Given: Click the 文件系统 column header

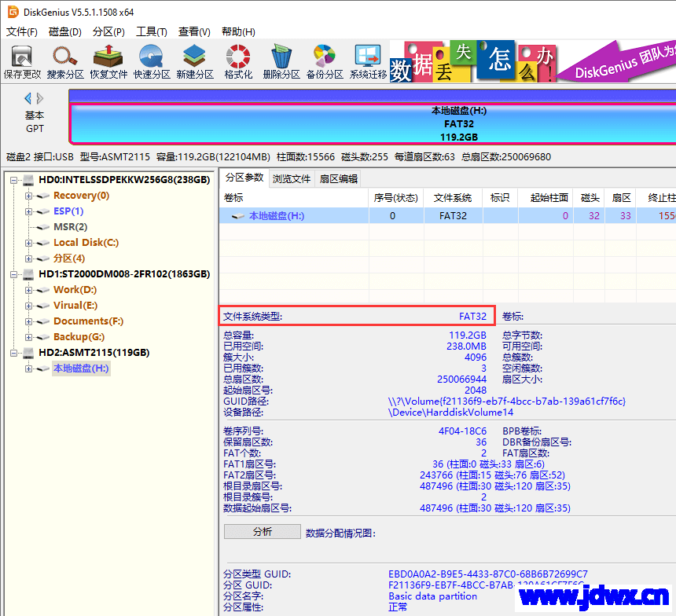Looking at the screenshot, I should pyautogui.click(x=453, y=198).
